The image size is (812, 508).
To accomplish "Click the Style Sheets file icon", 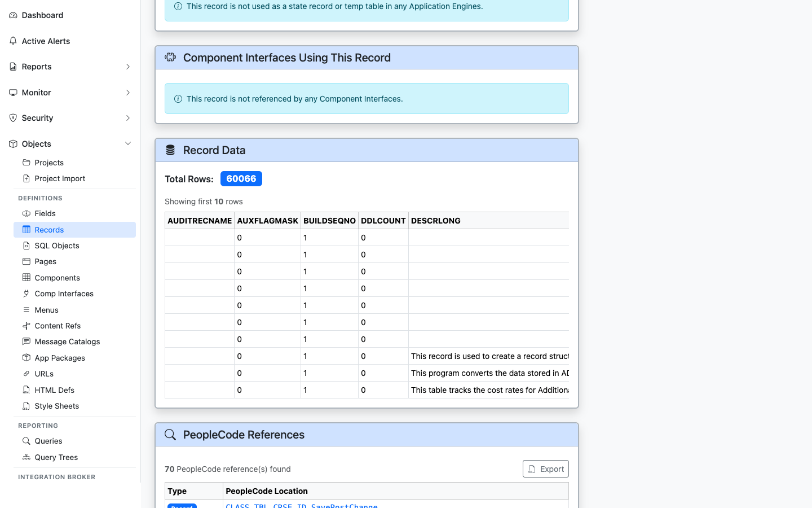I will click(27, 406).
